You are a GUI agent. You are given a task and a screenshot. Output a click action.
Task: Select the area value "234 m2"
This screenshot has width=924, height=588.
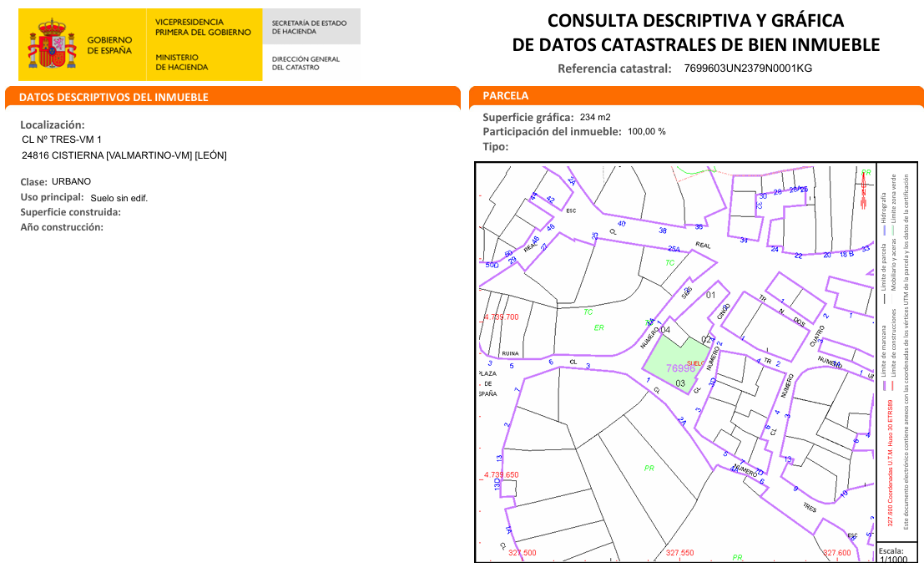pyautogui.click(x=595, y=118)
